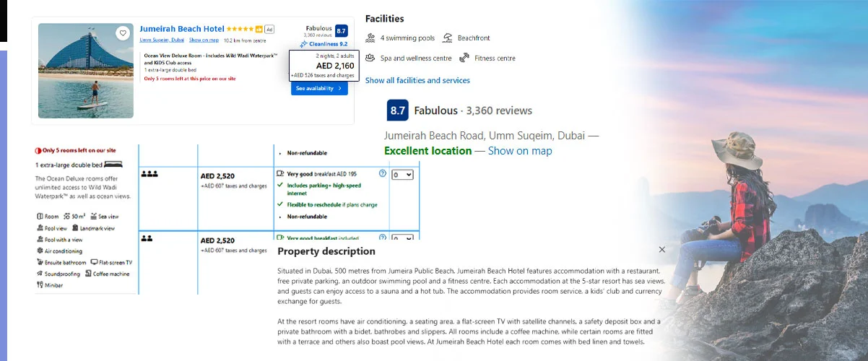
Task: Open the Jumeirah Beach Hotel title link
Action: (182, 29)
